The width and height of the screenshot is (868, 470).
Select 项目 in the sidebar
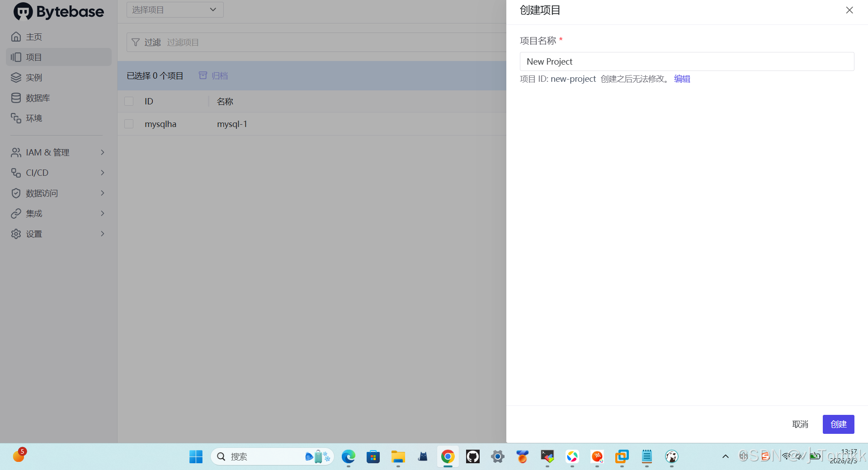(x=59, y=57)
